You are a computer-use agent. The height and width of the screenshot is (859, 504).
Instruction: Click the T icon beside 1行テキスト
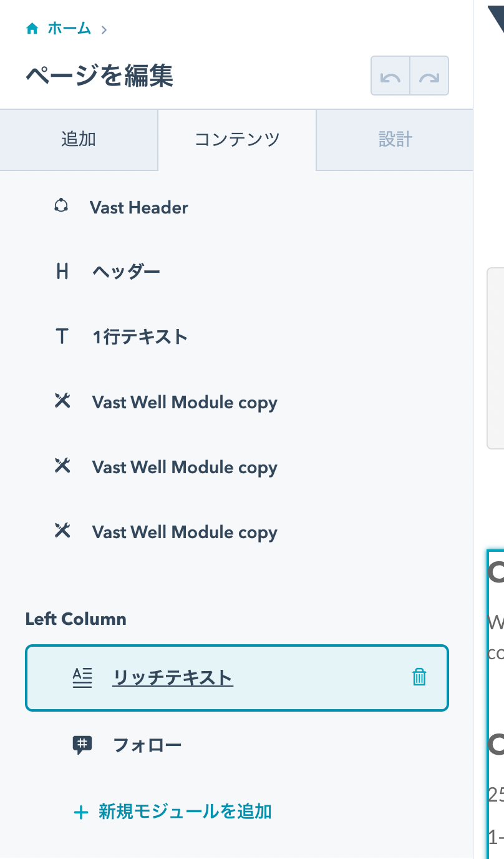62,337
